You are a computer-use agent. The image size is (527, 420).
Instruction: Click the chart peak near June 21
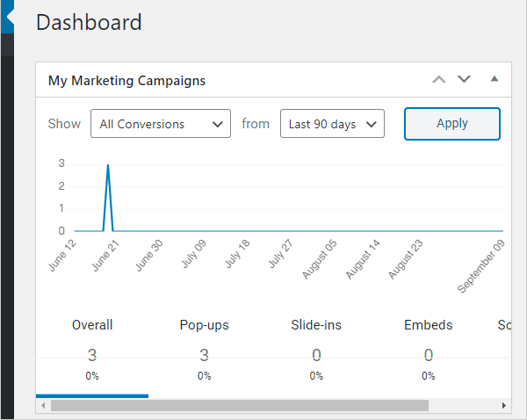pyautogui.click(x=108, y=165)
